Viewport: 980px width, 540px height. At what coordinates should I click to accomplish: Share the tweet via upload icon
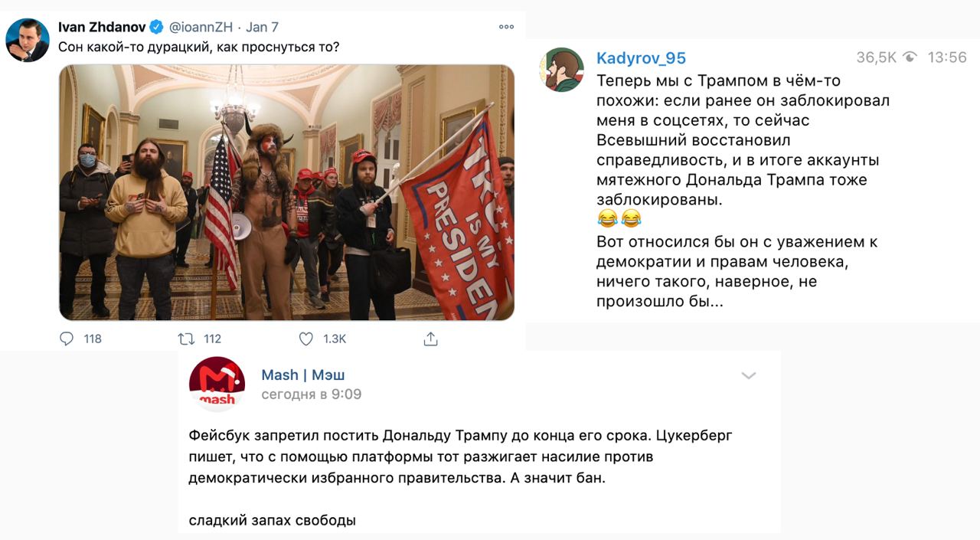click(430, 339)
